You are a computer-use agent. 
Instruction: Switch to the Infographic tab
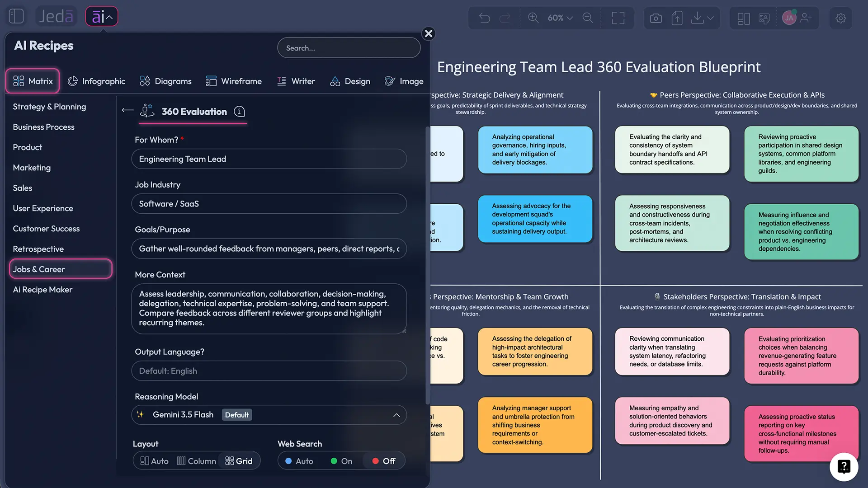[x=96, y=81]
